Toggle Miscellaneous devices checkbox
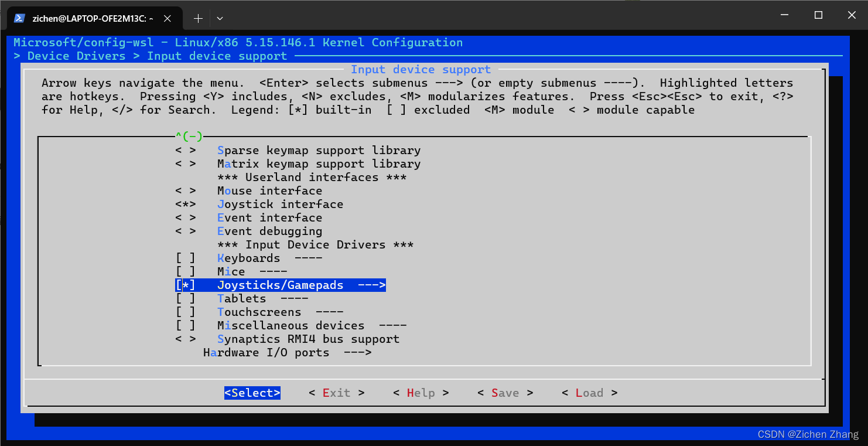868x446 pixels. (186, 326)
